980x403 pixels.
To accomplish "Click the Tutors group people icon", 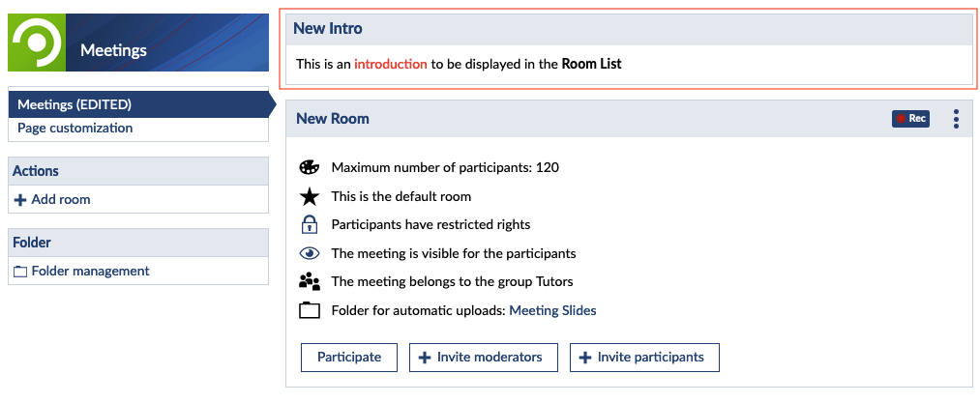I will click(310, 282).
